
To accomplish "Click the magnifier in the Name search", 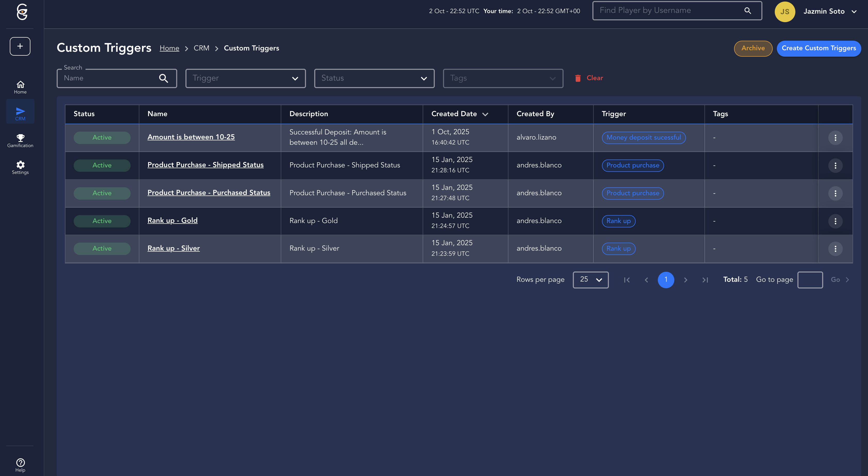I will [x=163, y=78].
